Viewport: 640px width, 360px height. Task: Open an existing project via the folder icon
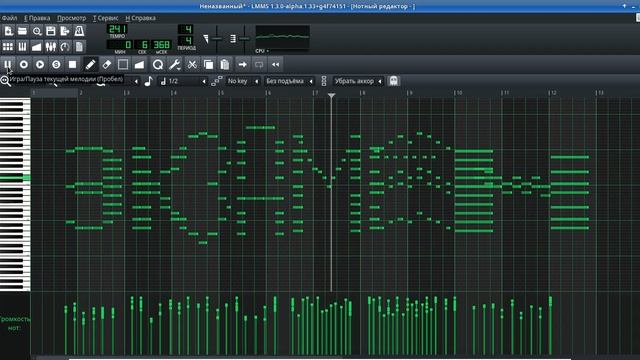click(x=22, y=31)
